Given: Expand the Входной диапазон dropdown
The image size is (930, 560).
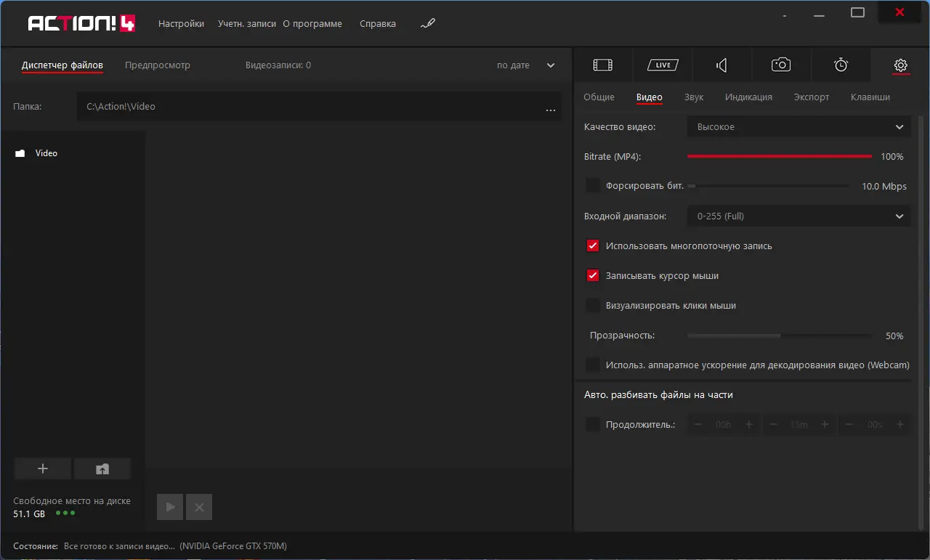Looking at the screenshot, I should (799, 216).
